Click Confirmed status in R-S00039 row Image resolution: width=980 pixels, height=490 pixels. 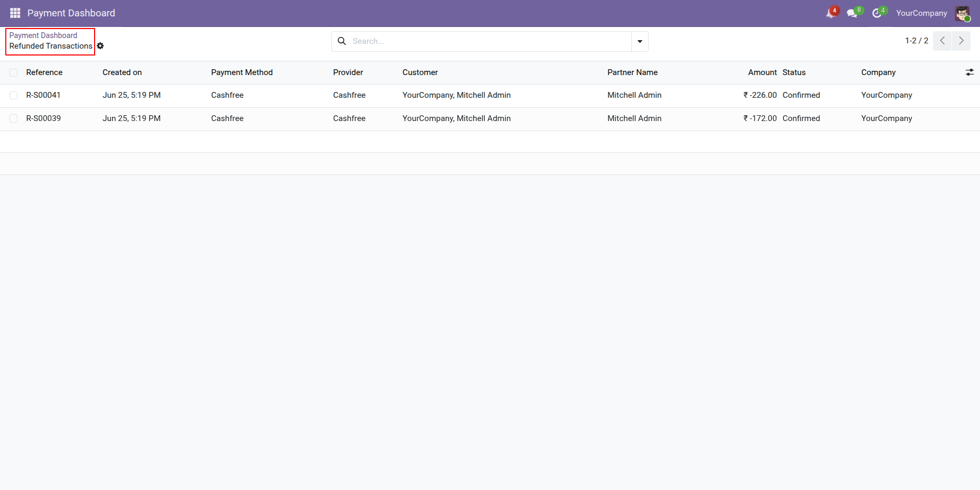click(801, 118)
